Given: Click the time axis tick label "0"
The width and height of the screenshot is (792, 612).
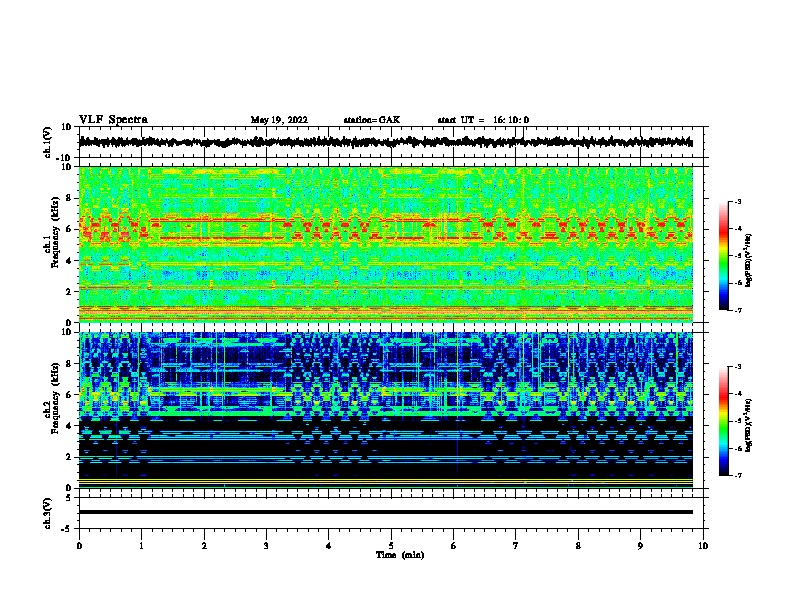Looking at the screenshot, I should tap(79, 545).
